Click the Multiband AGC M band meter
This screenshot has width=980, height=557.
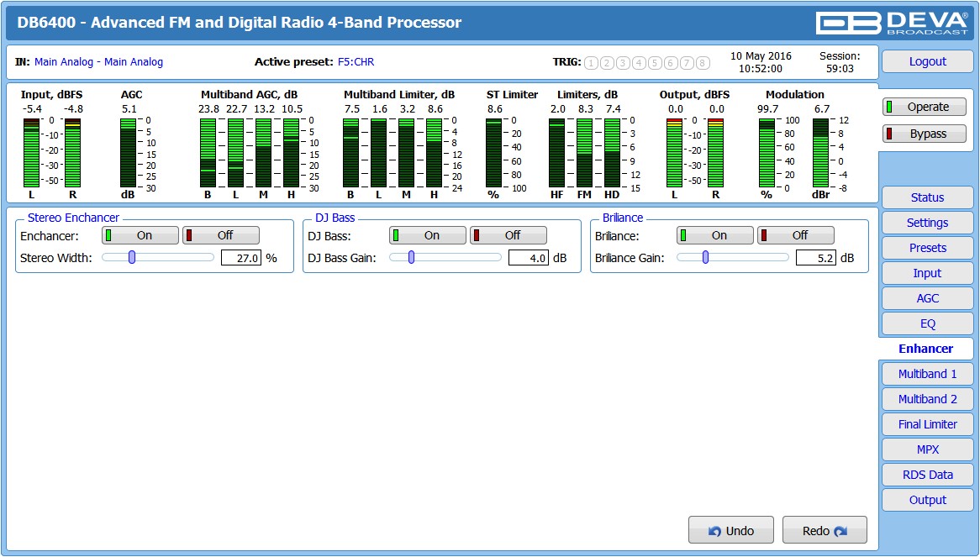tap(264, 153)
